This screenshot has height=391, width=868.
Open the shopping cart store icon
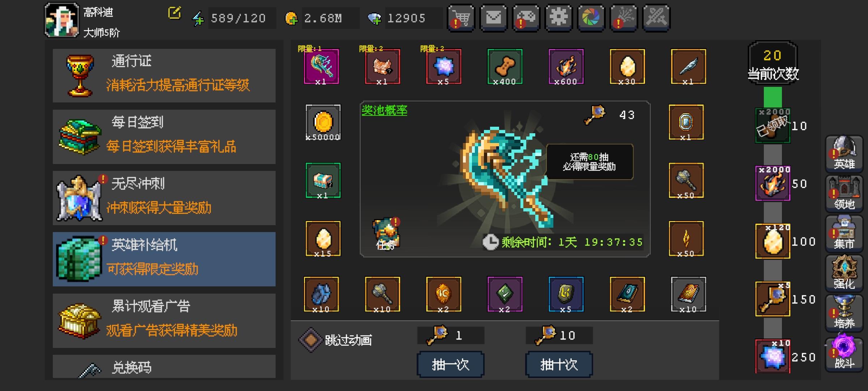point(461,18)
